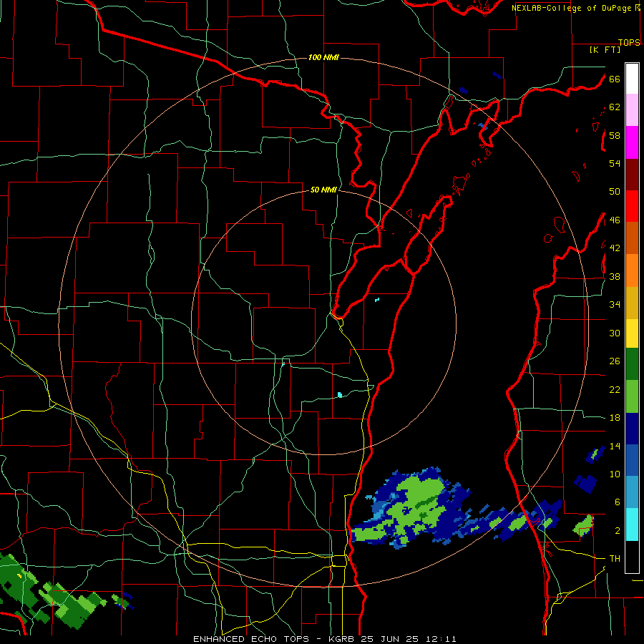The width and height of the screenshot is (644, 644).
Task: Click the TOPS legend title
Action: click(x=629, y=42)
